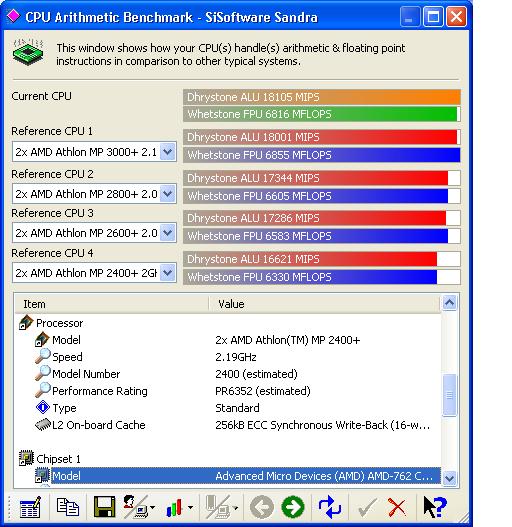Select Athlon MP 2600+ combo box field
Screen dimensions: 512x527
click(x=94, y=233)
